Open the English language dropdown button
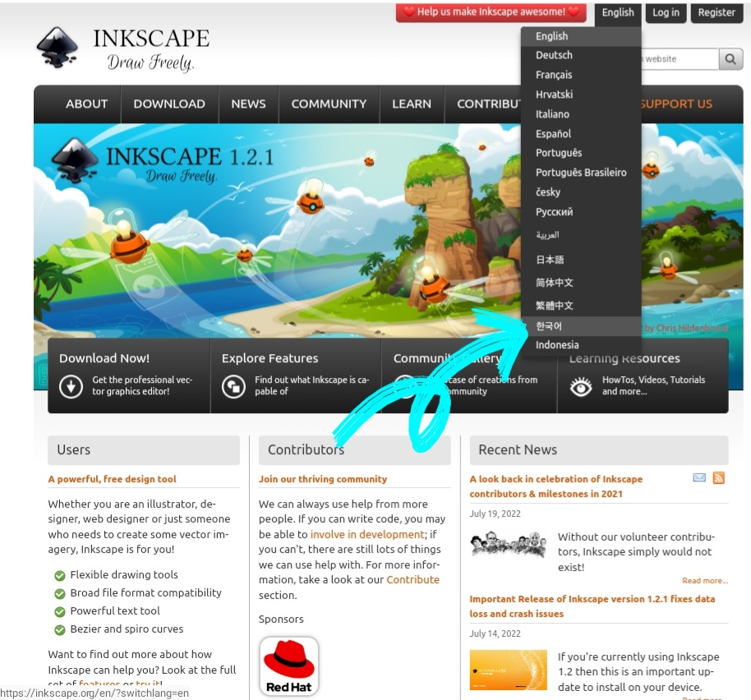 (x=617, y=13)
